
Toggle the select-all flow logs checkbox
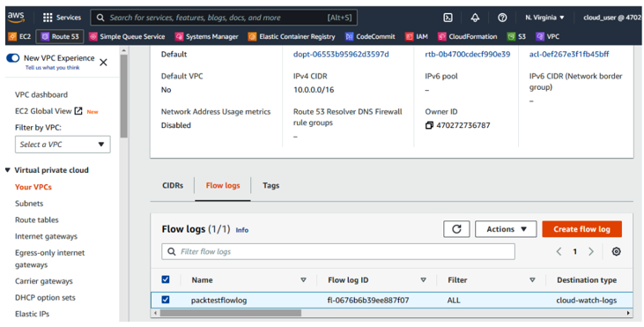coord(166,279)
